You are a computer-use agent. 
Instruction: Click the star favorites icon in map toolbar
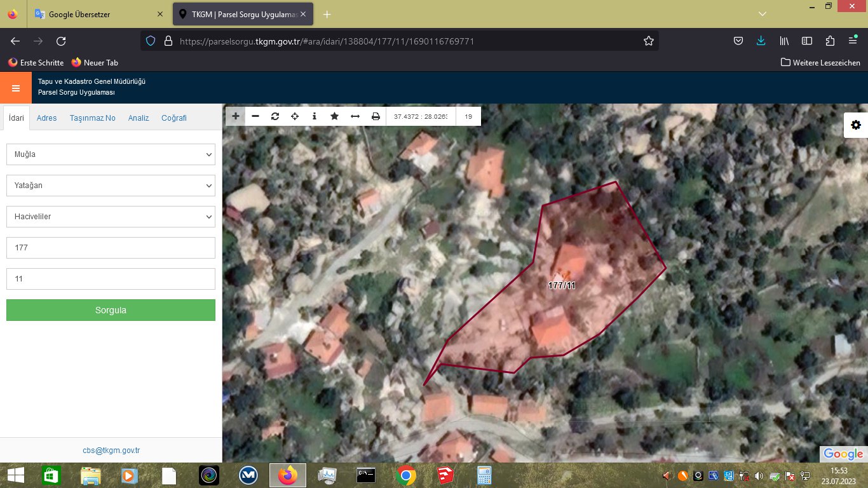coord(334,116)
